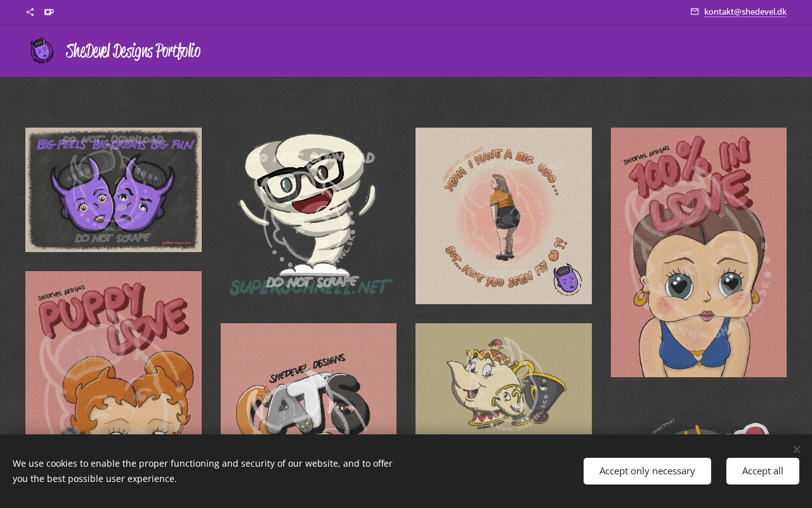Image resolution: width=812 pixels, height=508 pixels.
Task: Open the Puppy Love artwork
Action: tap(114, 352)
